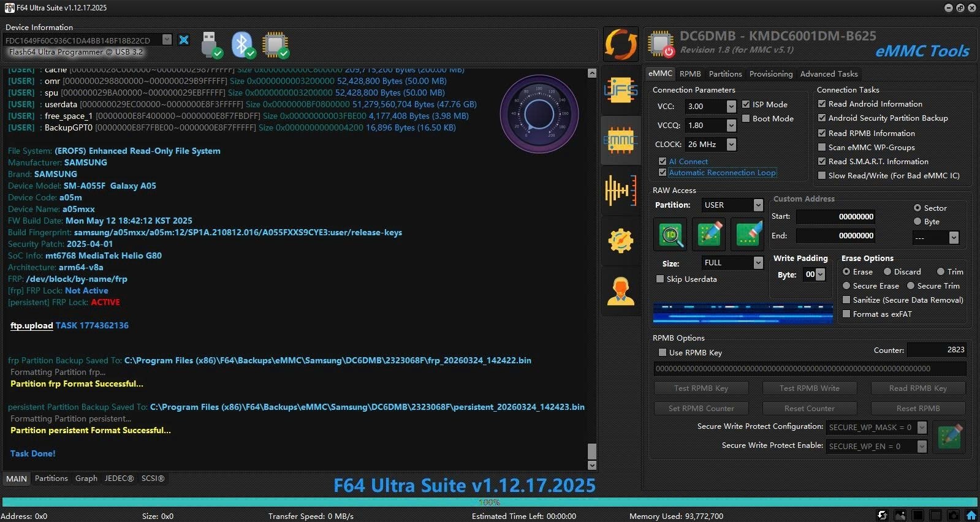The height and width of the screenshot is (522, 980).
Task: Click the solid black square status bar icon
Action: [x=918, y=515]
